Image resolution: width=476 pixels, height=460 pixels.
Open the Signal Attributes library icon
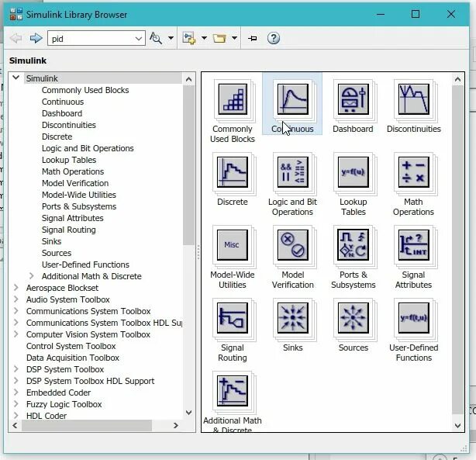tap(414, 245)
